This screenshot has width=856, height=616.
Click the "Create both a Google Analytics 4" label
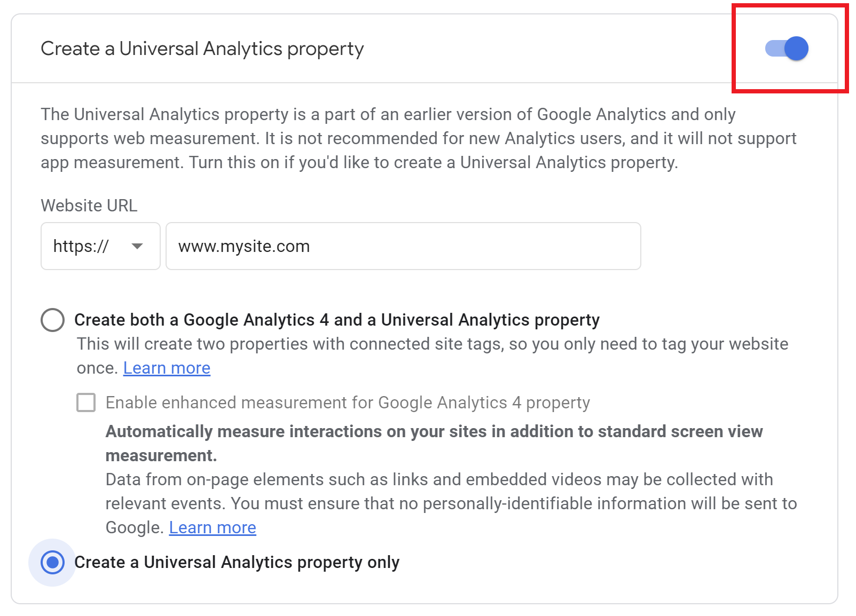(x=336, y=320)
